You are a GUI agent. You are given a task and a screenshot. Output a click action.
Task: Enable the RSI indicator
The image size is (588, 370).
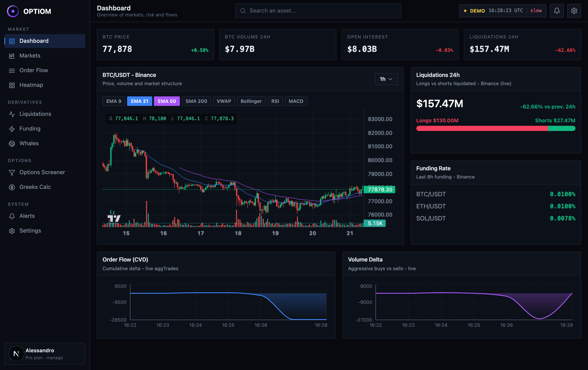click(x=275, y=101)
